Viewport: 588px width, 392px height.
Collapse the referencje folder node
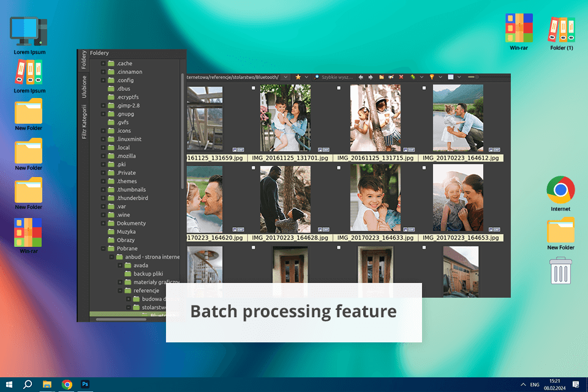tap(120, 291)
